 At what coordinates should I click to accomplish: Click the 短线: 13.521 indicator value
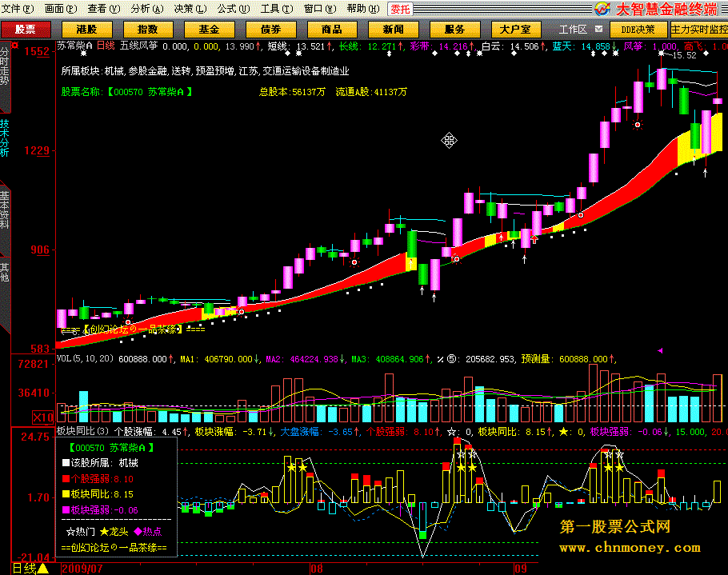point(300,46)
